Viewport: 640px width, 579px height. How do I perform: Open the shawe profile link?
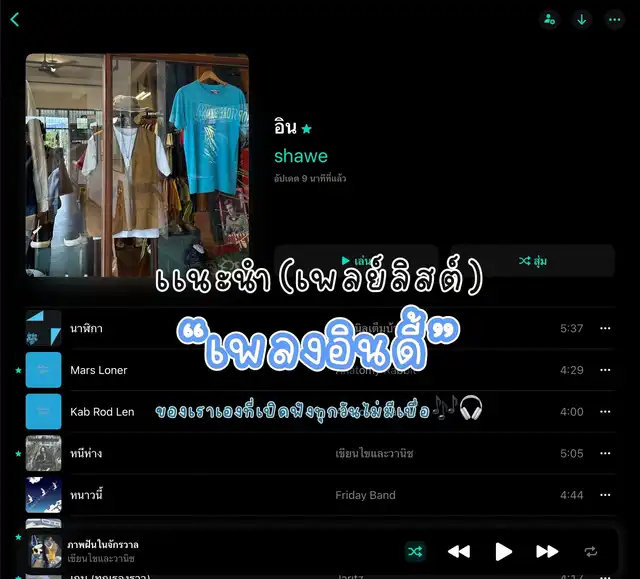point(301,156)
